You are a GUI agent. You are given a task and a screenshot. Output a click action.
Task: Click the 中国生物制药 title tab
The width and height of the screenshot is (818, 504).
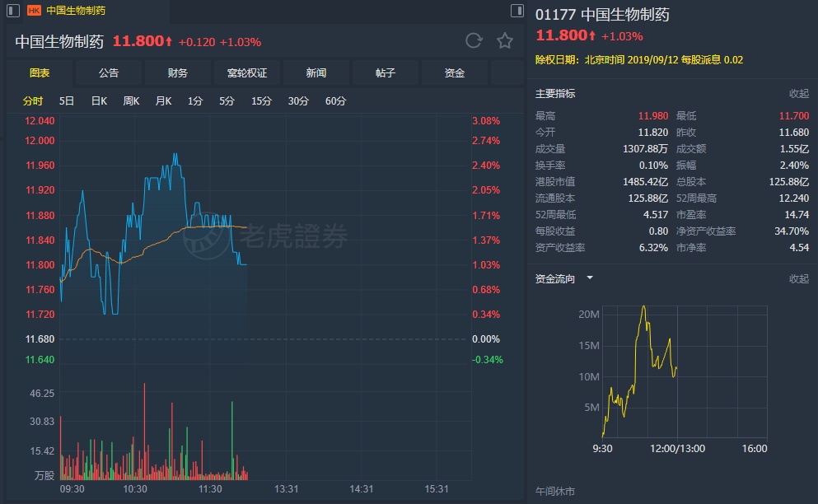coord(76,11)
